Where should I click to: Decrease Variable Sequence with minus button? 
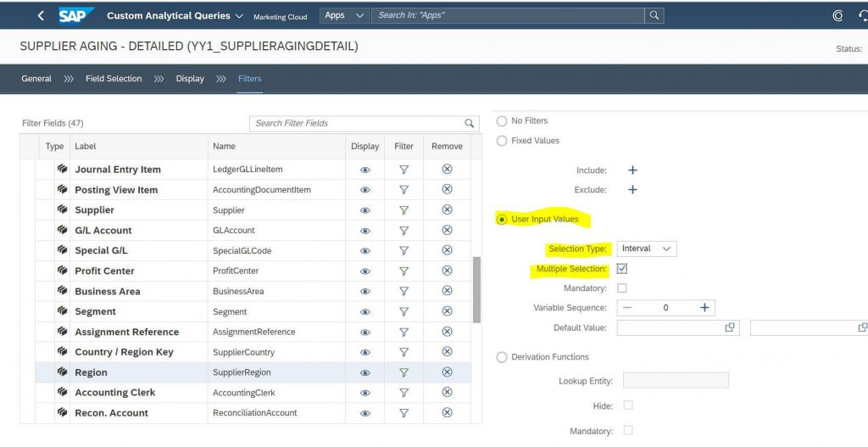(x=626, y=307)
